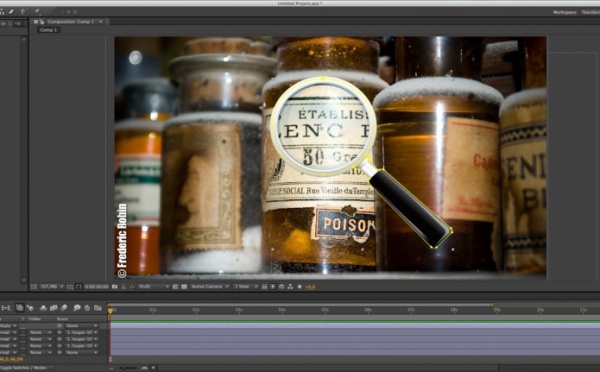The height and width of the screenshot is (372, 600).
Task: Switch to the Composition: Comp 1 tab
Action: click(70, 22)
